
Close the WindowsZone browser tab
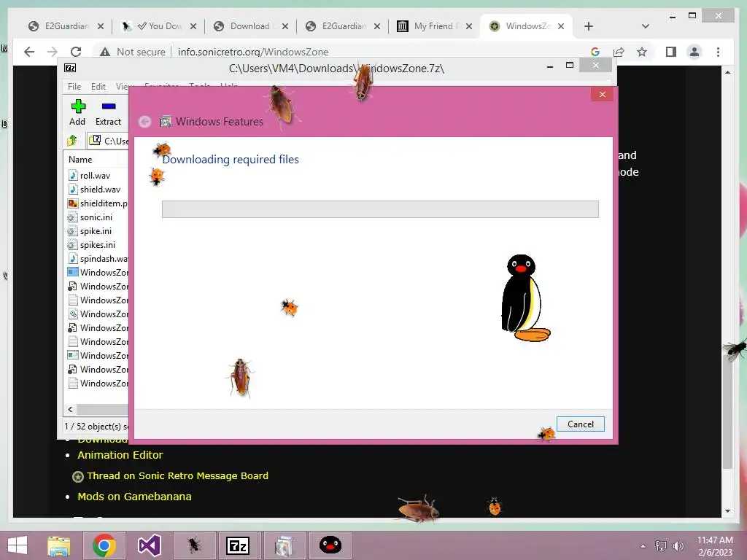click(561, 26)
